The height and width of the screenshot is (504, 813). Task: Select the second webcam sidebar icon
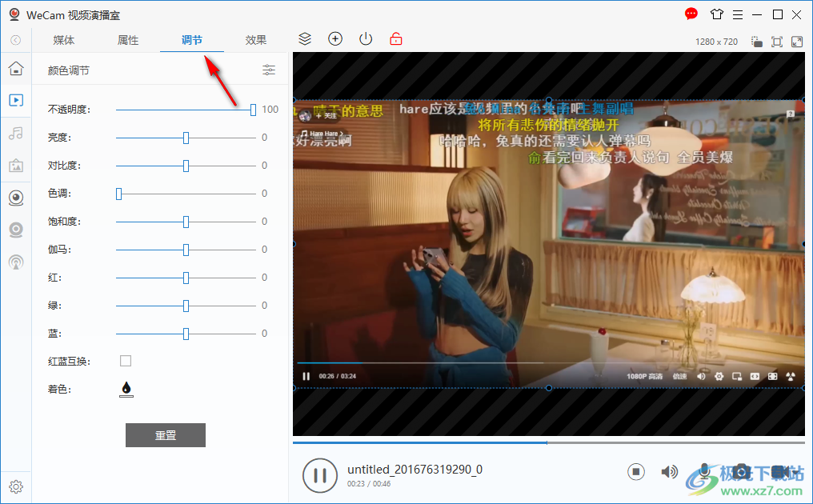[16, 230]
